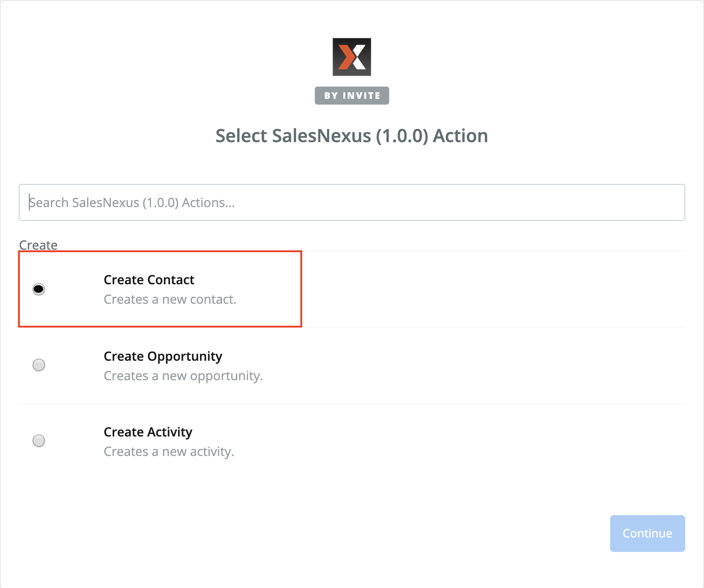Click the word Activity in Create Activity
The width and height of the screenshot is (704, 588).
170,432
